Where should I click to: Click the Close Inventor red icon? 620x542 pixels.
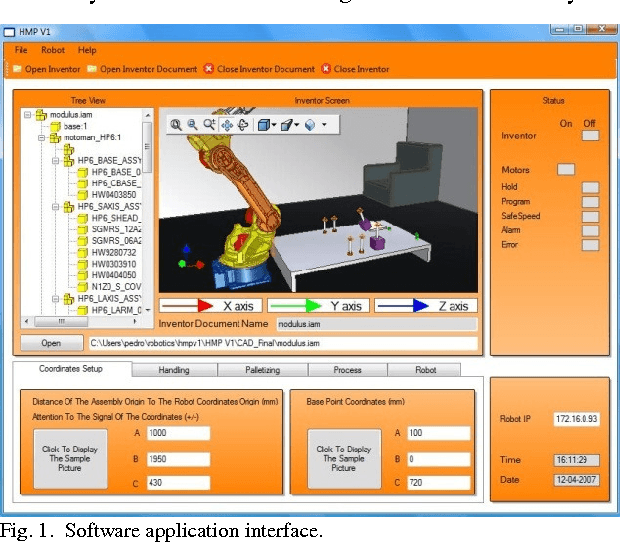pos(325,69)
